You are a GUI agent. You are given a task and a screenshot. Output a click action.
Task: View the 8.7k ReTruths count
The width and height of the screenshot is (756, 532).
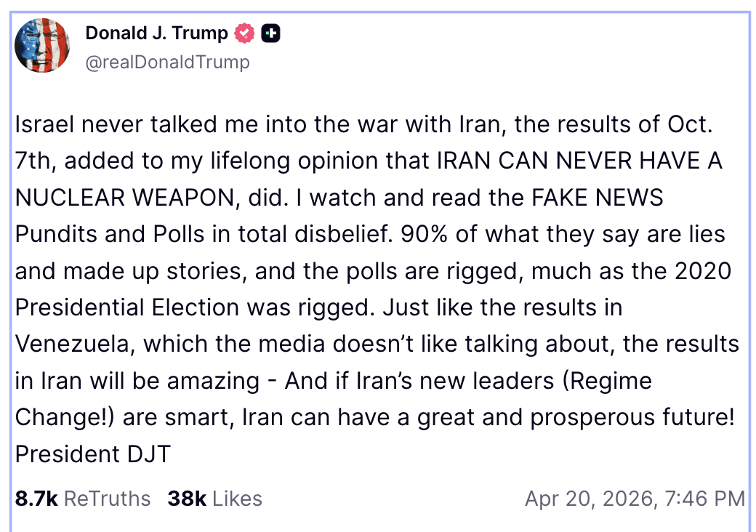tap(36, 499)
